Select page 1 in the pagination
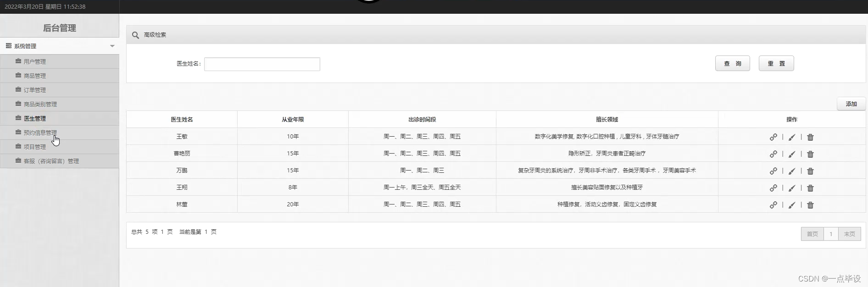Screen dimensions: 868x287 (831, 234)
